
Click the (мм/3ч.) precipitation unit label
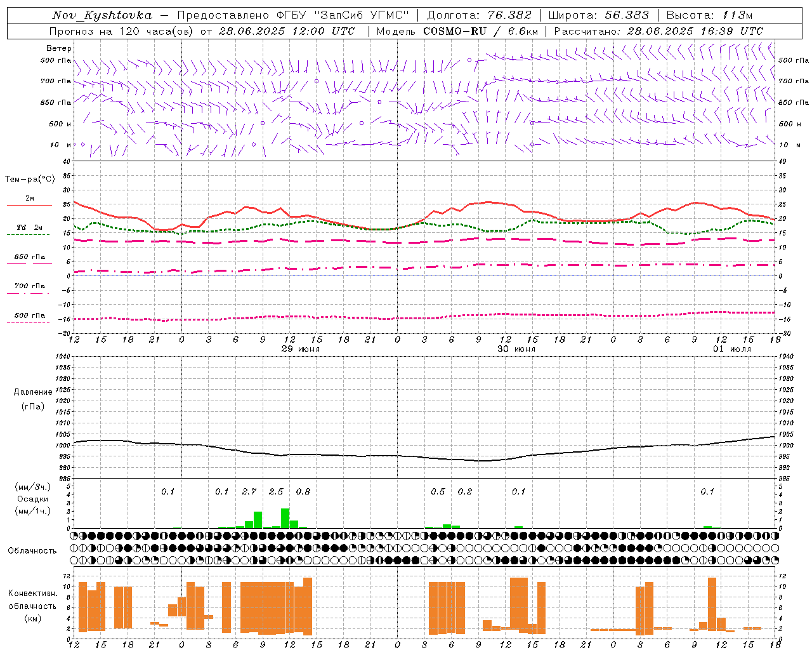tap(32, 487)
